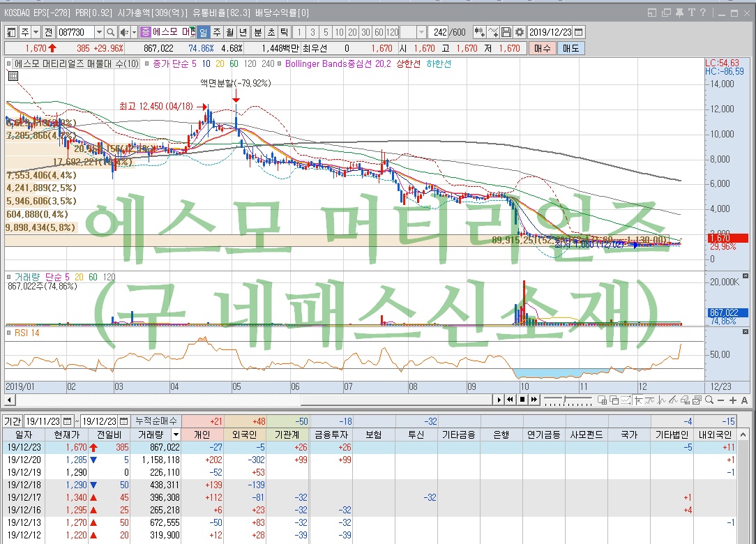Select the 60 interval button
This screenshot has width=756, height=544.
pos(379,32)
